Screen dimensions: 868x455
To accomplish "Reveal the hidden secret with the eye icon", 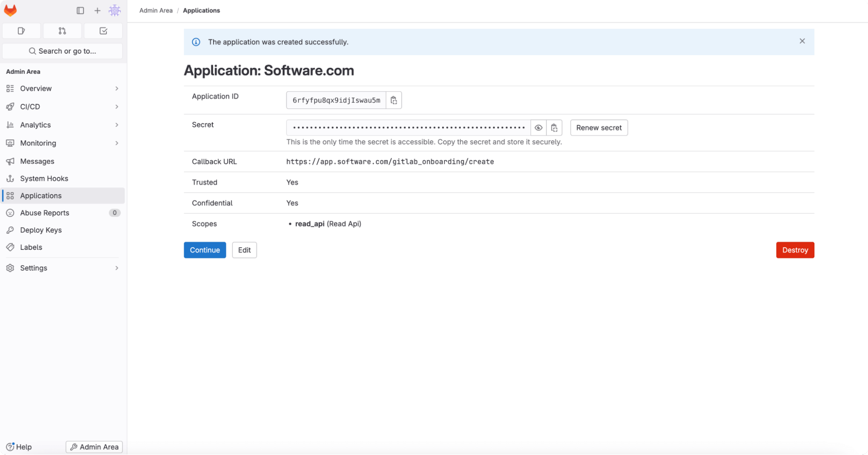I will pyautogui.click(x=538, y=127).
